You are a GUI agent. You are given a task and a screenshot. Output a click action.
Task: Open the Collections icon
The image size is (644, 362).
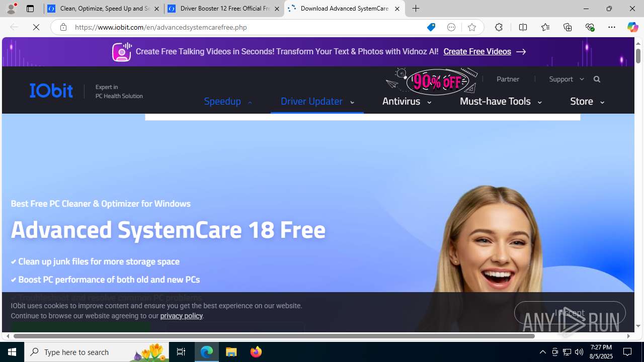tap(568, 27)
